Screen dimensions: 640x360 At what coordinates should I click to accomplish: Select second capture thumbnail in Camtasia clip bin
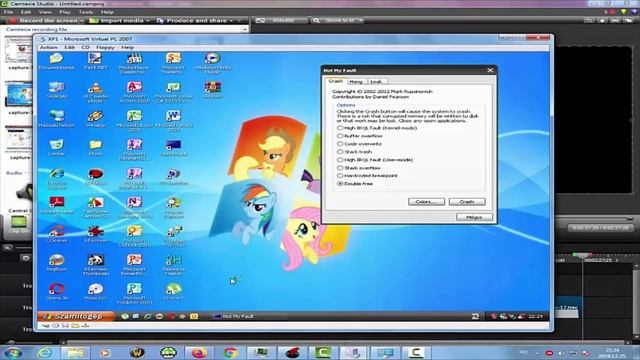click(x=19, y=94)
